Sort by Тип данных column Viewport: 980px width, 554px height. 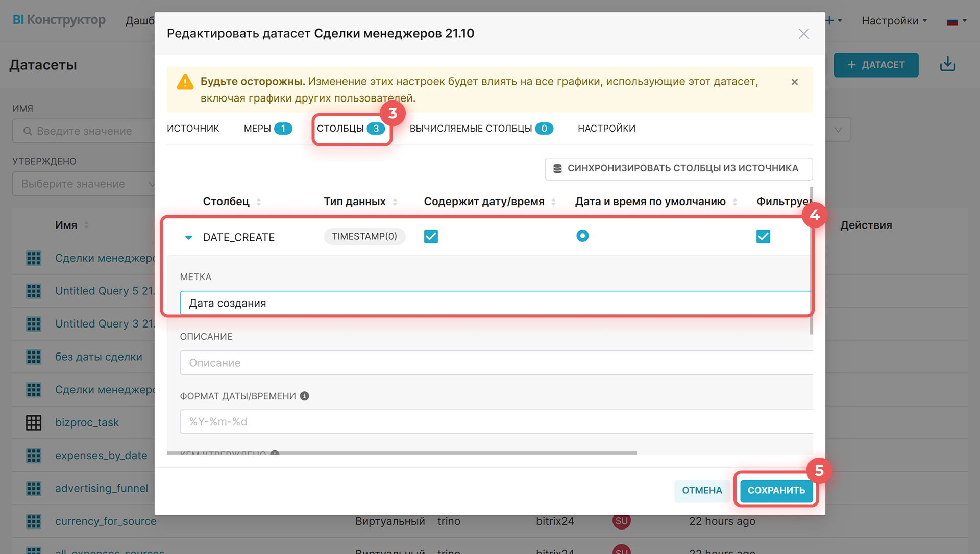coord(395,202)
